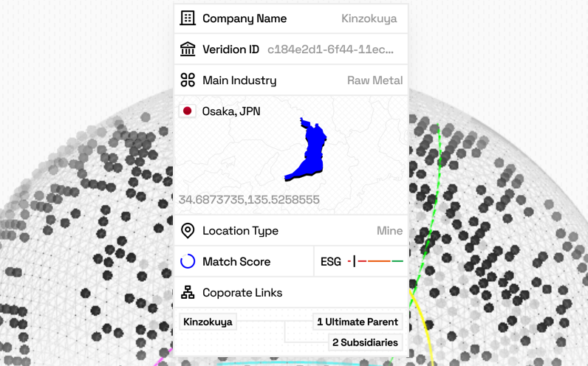Screen dimensions: 588x366
Task: Click the building icon beside Company Name
Action: pyautogui.click(x=188, y=18)
